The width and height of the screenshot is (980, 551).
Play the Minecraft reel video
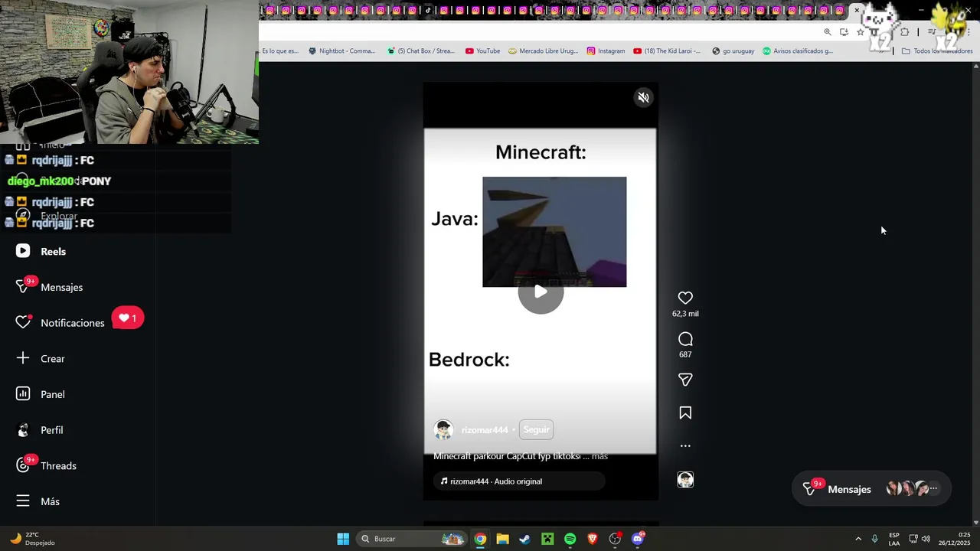[541, 292]
